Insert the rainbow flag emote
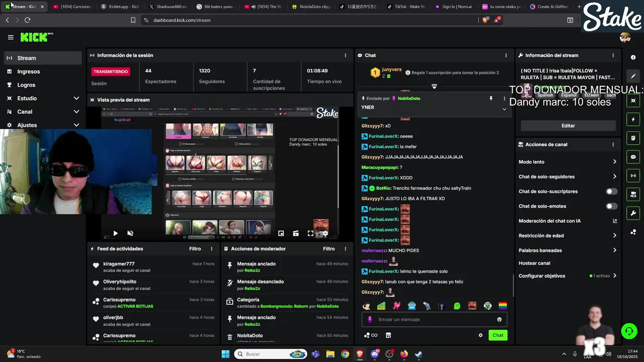 click(503, 306)
